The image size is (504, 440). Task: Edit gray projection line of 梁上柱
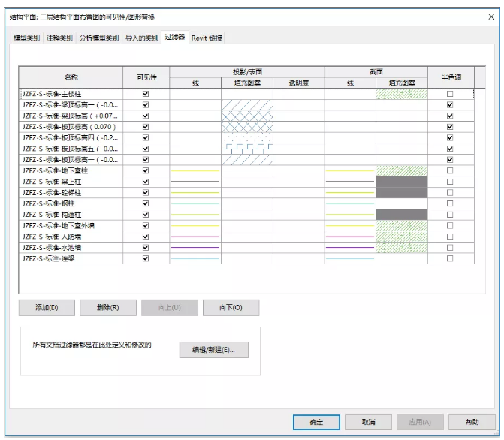(195, 182)
